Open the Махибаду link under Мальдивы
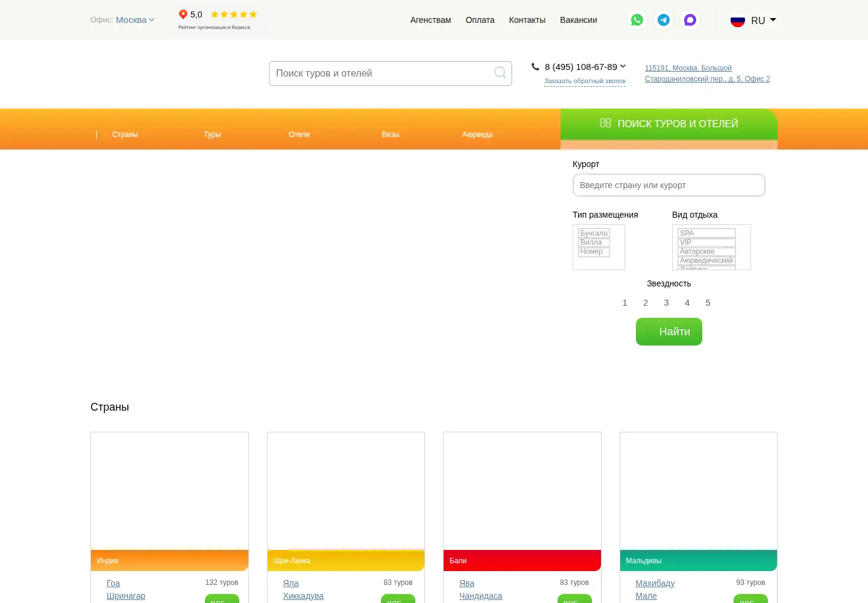 point(655,583)
